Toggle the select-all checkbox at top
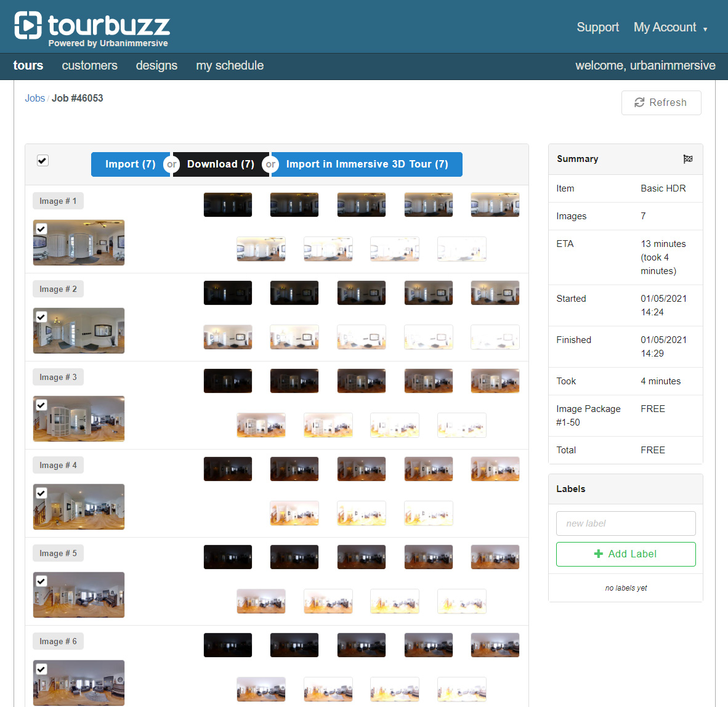This screenshot has width=728, height=707. 42,161
